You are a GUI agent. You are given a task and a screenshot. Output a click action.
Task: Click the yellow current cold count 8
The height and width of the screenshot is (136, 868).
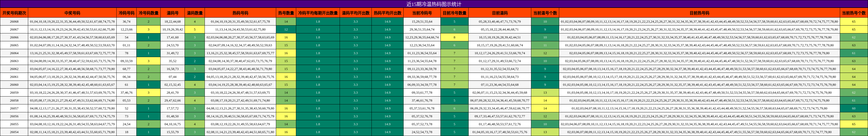tap(454, 37)
